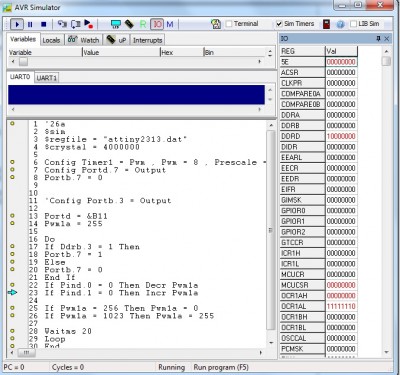Click code line 'Pwm1a = 255'
The height and width of the screenshot is (375, 400).
73,224
